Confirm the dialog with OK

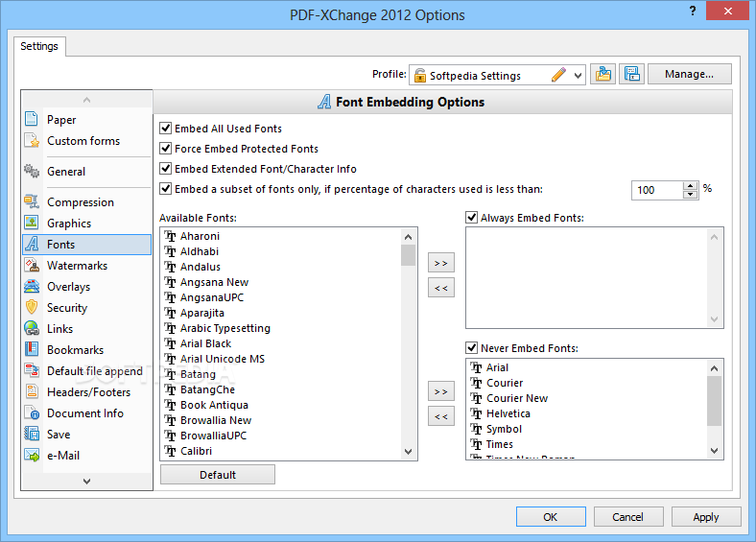click(x=551, y=517)
